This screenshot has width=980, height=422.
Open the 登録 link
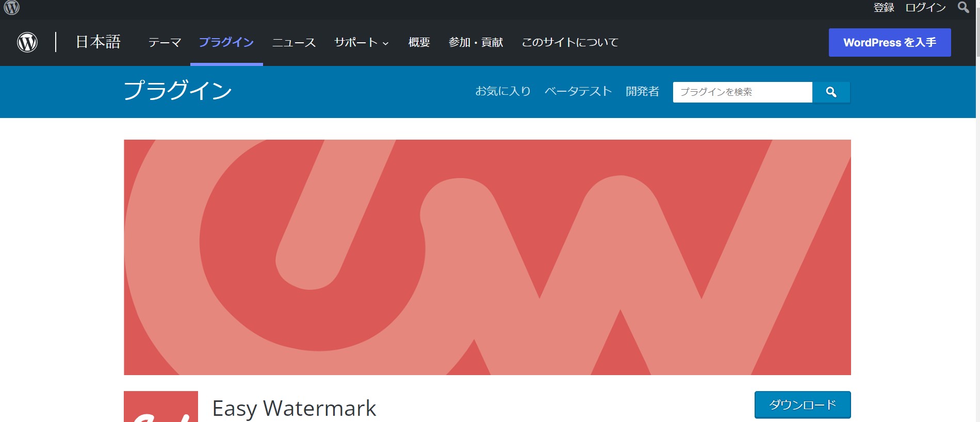[x=884, y=7]
